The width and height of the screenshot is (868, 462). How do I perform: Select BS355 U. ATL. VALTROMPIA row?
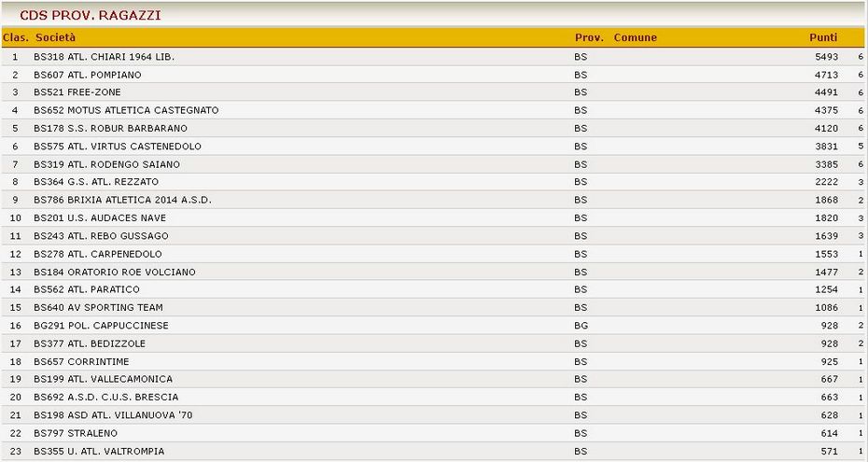[434, 451]
